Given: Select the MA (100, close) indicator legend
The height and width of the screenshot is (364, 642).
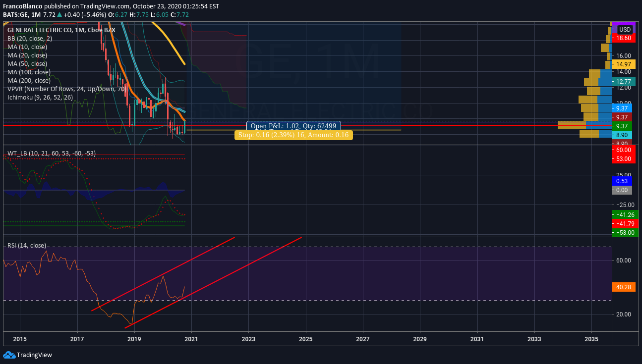Looking at the screenshot, I should [x=29, y=72].
